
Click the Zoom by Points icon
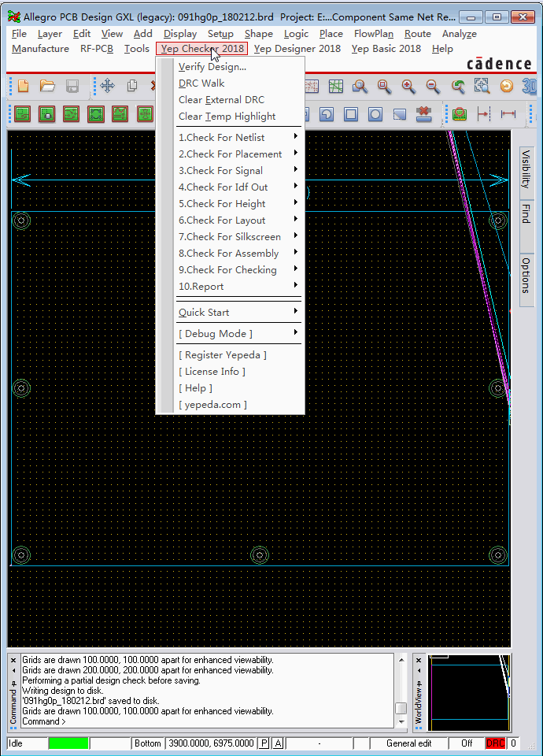tap(360, 87)
